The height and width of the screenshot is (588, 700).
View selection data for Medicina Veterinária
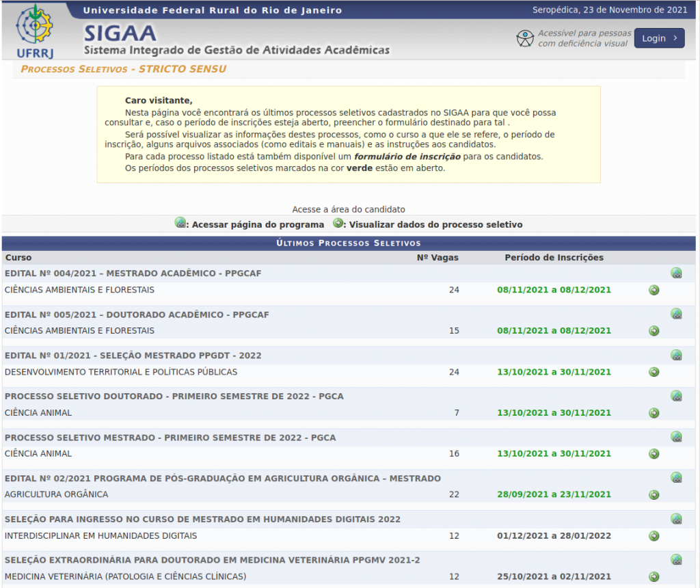(654, 576)
